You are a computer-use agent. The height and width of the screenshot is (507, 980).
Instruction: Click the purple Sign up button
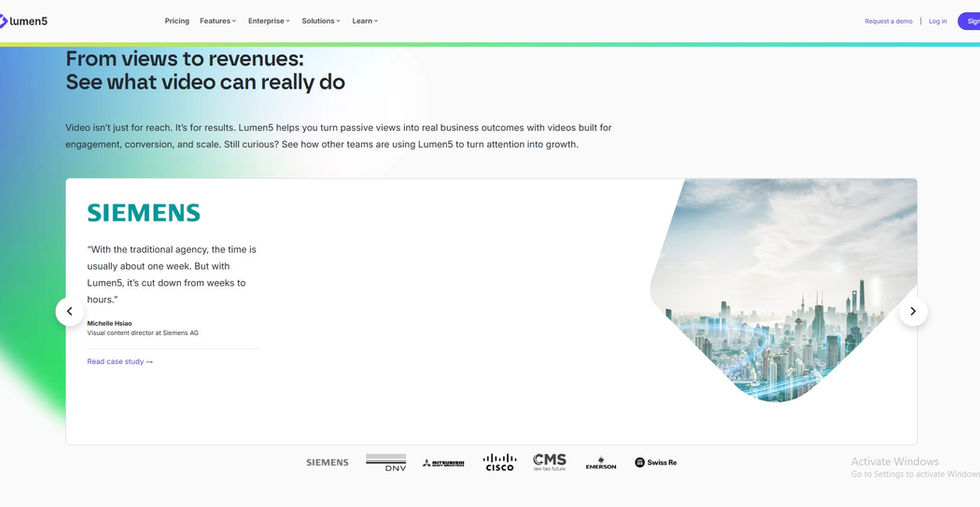(969, 21)
